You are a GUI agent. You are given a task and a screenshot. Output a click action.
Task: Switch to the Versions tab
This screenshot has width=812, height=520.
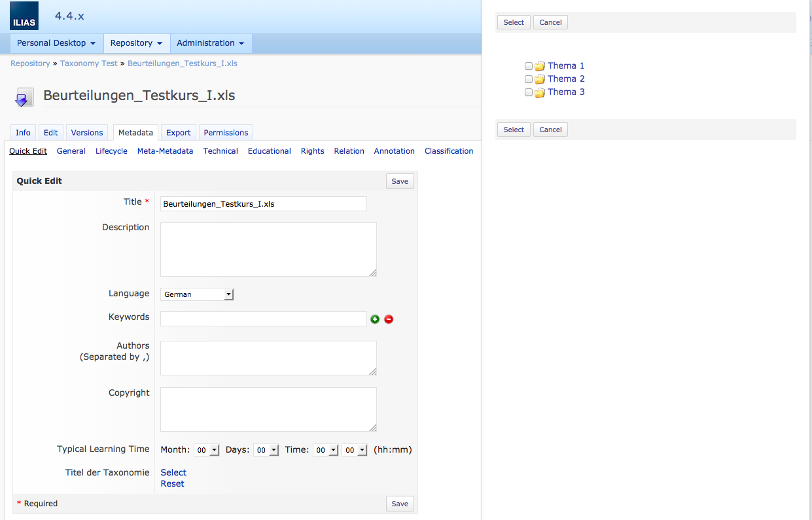click(87, 132)
